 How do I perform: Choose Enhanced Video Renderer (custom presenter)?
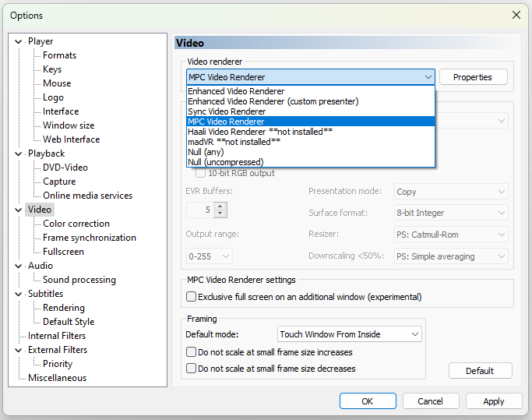click(311, 101)
